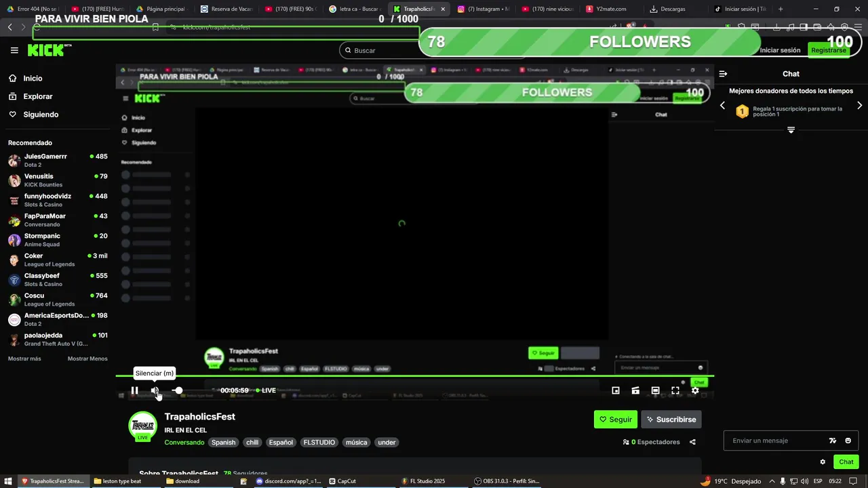Open the Conversando category link
This screenshot has width=868, height=488.
click(184, 443)
